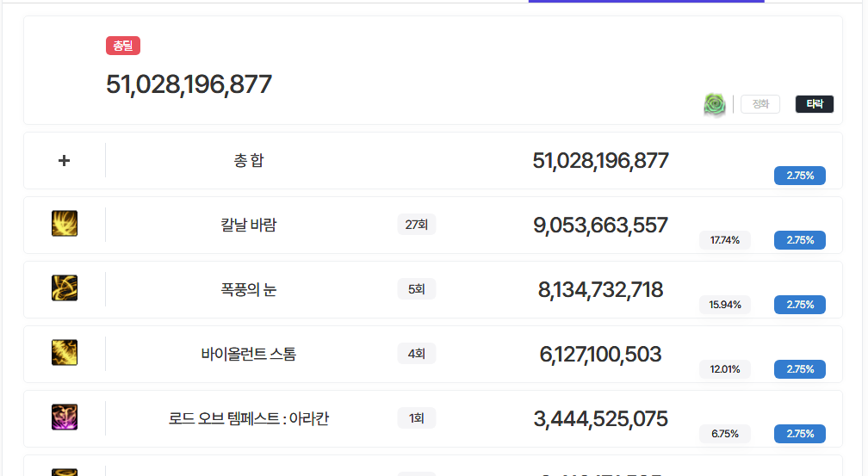868x476 pixels.
Task: Click the 27회 count badge for 칼날 바람
Action: pos(416,225)
